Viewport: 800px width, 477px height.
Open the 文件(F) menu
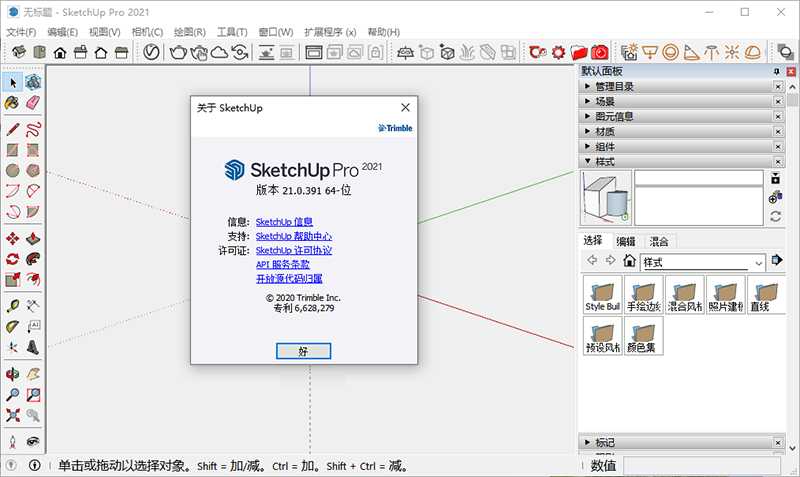point(21,32)
